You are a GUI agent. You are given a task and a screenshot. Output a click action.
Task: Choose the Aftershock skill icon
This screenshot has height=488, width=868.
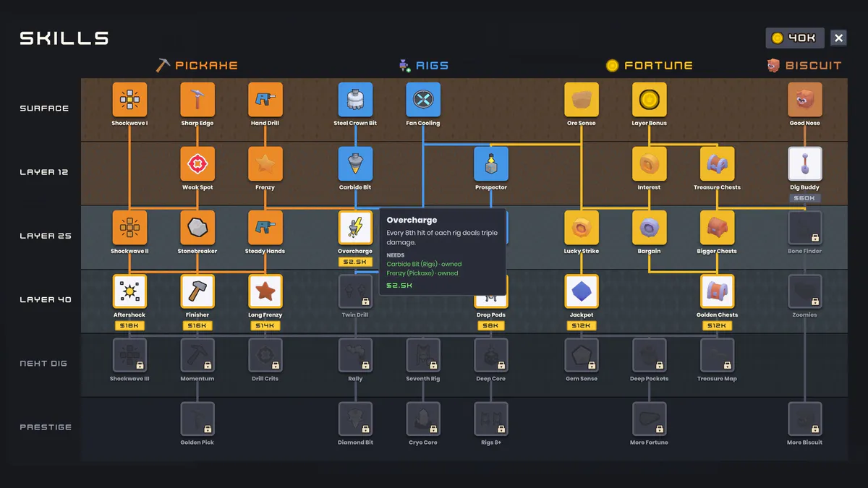click(x=129, y=291)
